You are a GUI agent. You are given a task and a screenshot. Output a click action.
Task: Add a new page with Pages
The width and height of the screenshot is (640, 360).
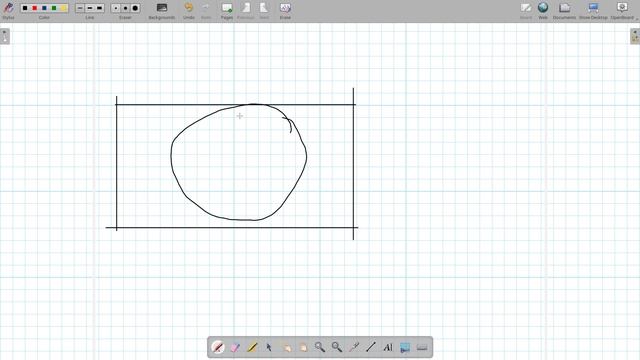pos(227,11)
